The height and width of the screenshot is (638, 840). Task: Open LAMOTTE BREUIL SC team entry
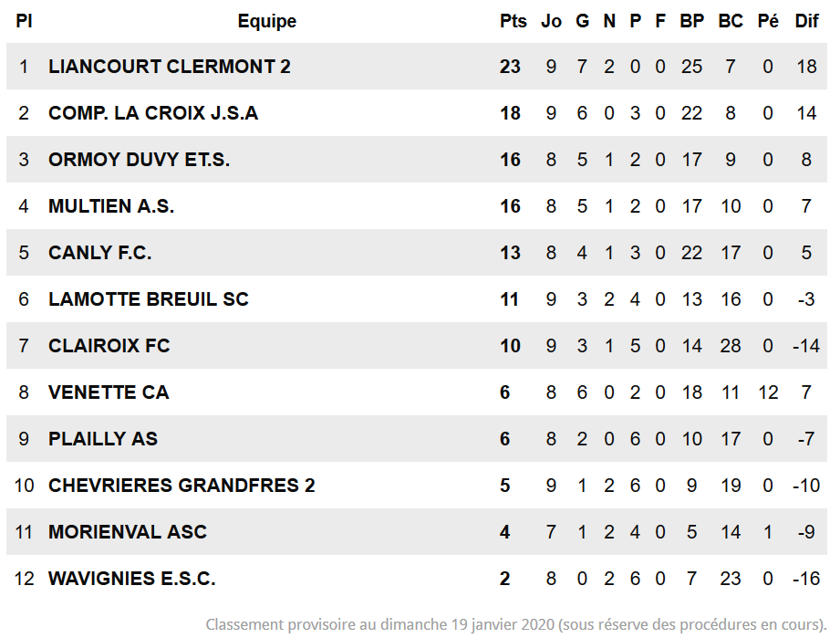tap(149, 299)
